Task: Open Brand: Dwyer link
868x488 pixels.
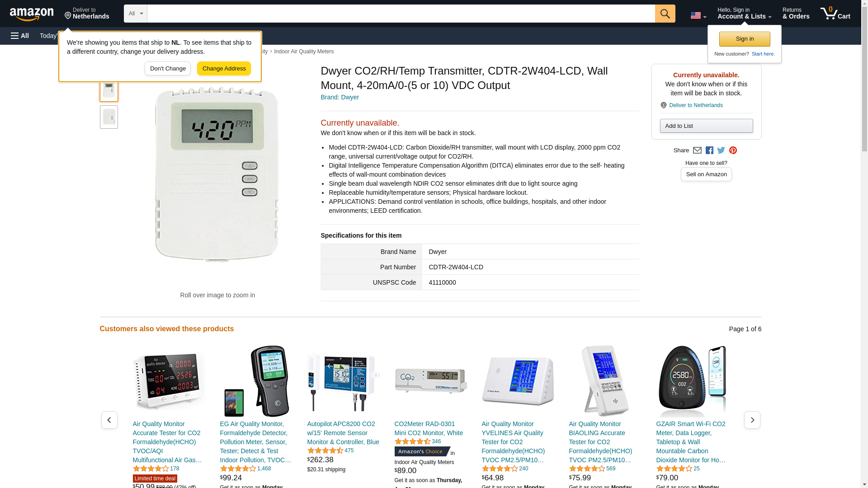Action: tap(340, 97)
